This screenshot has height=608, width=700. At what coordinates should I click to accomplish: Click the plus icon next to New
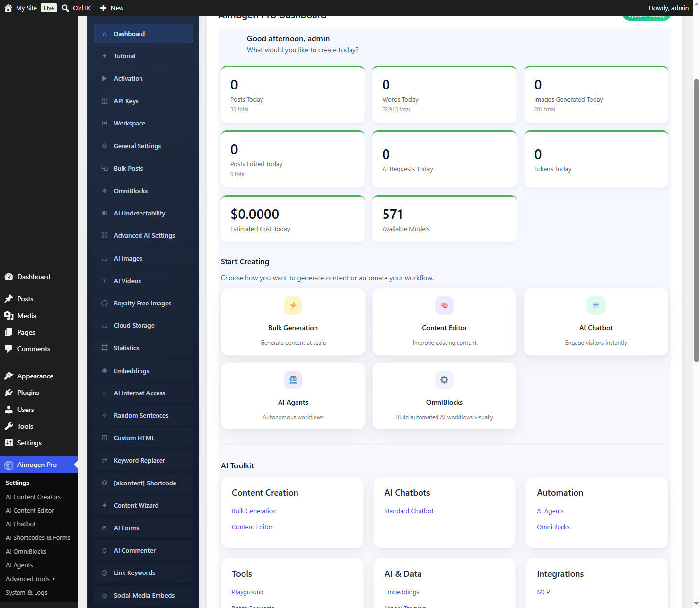pos(103,8)
